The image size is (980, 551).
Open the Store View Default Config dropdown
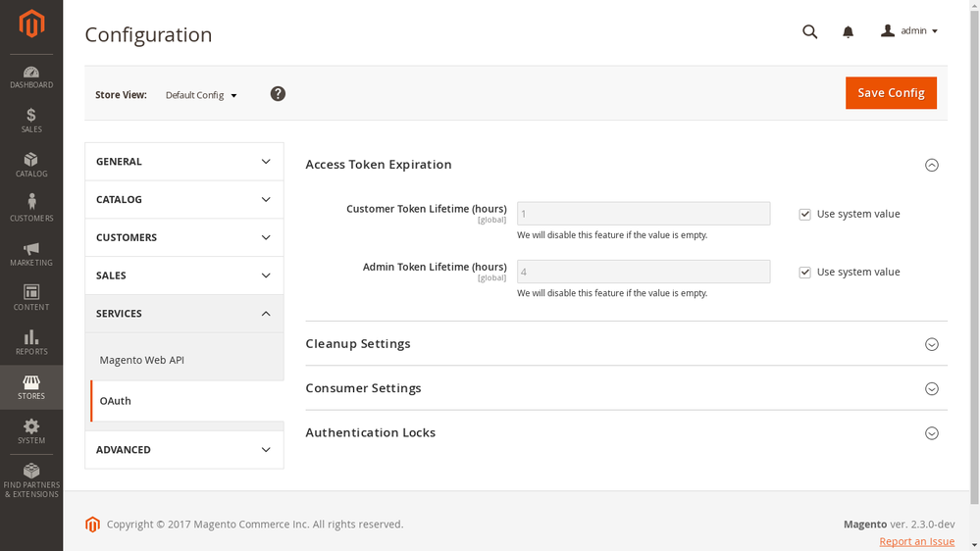coord(201,95)
